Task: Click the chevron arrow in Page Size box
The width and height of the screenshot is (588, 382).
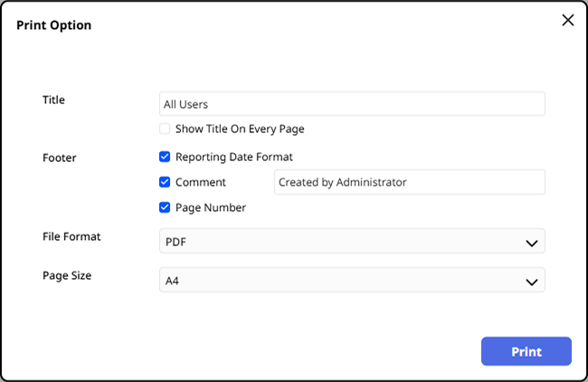Action: tap(532, 282)
